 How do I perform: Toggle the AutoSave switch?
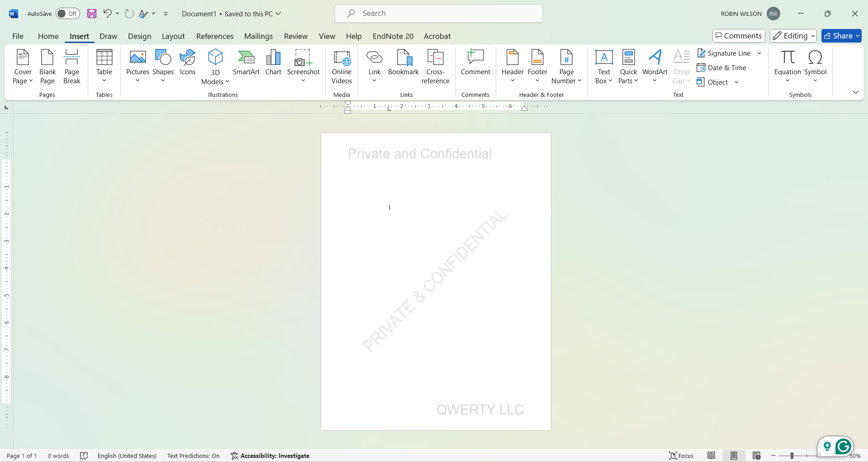tap(67, 14)
